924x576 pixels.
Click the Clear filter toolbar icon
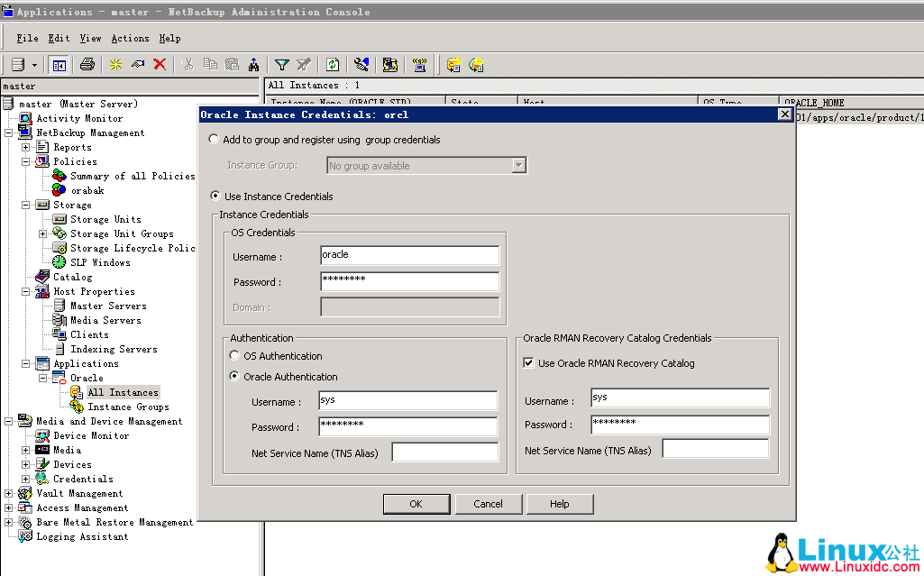(305, 64)
